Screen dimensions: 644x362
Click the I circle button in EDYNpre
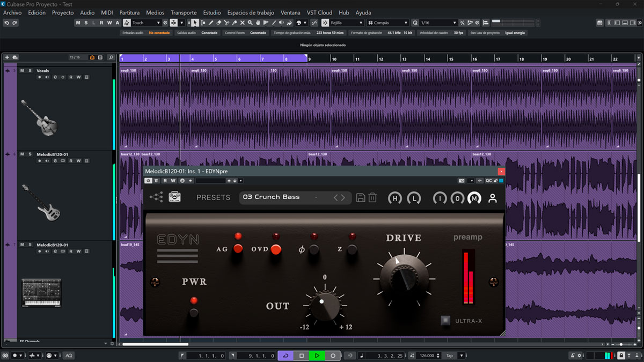coord(440,198)
